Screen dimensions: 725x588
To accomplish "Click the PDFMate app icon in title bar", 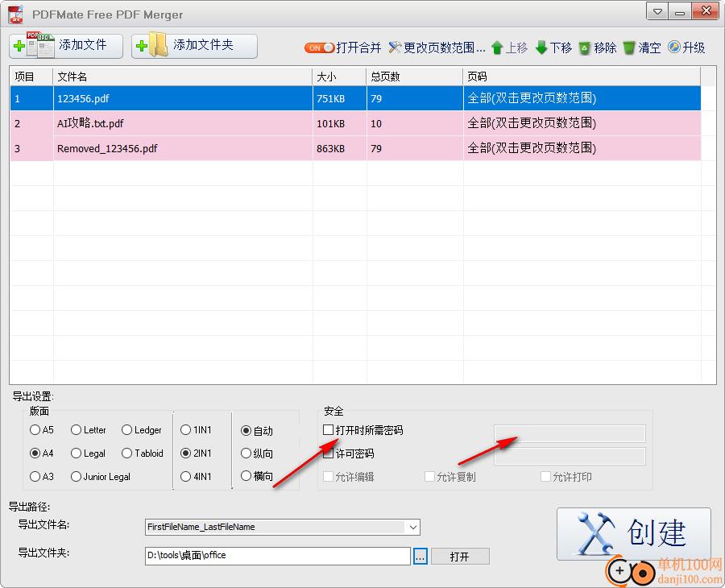I will click(16, 14).
